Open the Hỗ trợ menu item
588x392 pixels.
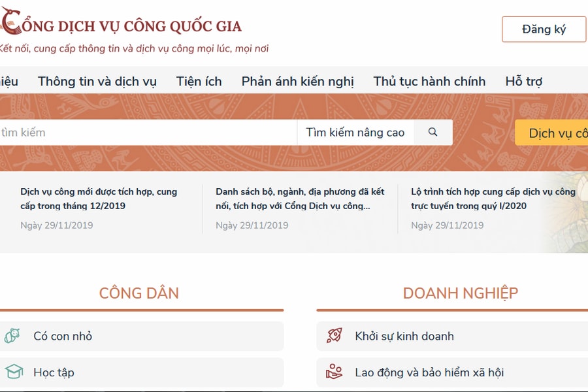click(x=523, y=82)
